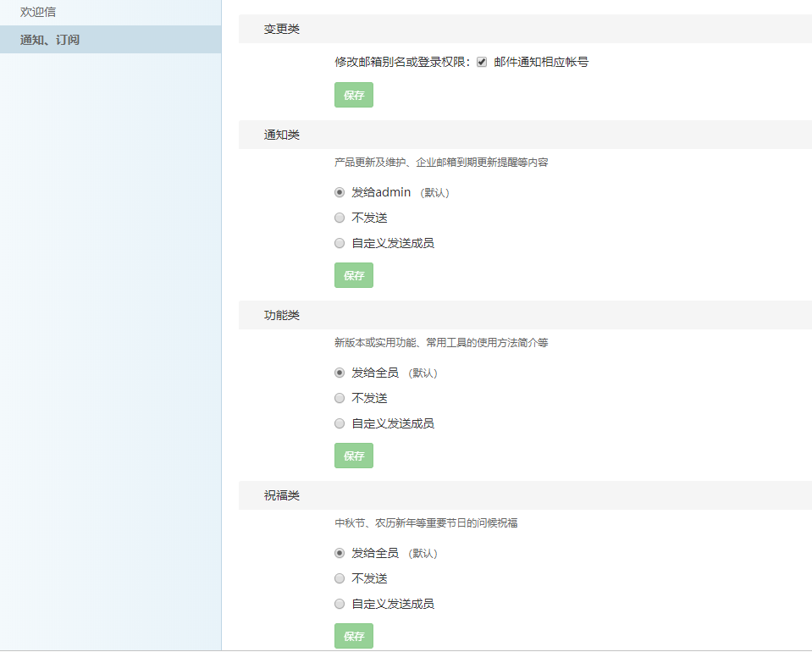Click 保存 button under 变更类 section
812x652 pixels.
coord(353,95)
